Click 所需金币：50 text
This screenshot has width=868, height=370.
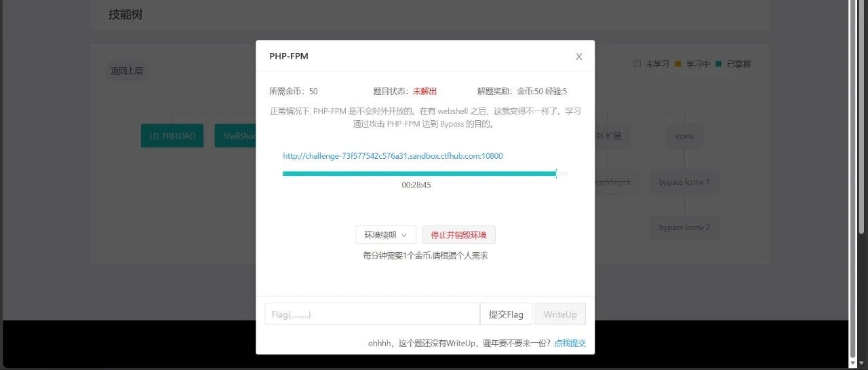(x=294, y=91)
